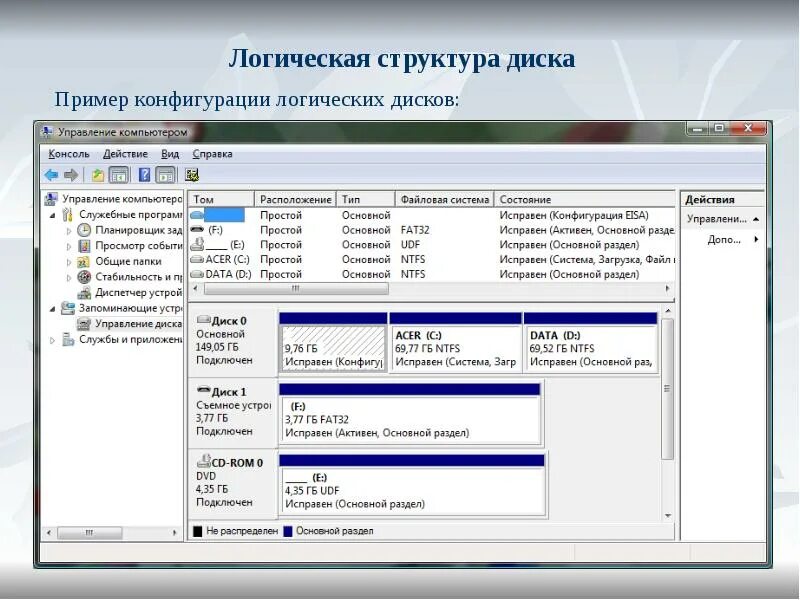Click the Диск 0 drive icon
This screenshot has width=800, height=600.
point(203,320)
